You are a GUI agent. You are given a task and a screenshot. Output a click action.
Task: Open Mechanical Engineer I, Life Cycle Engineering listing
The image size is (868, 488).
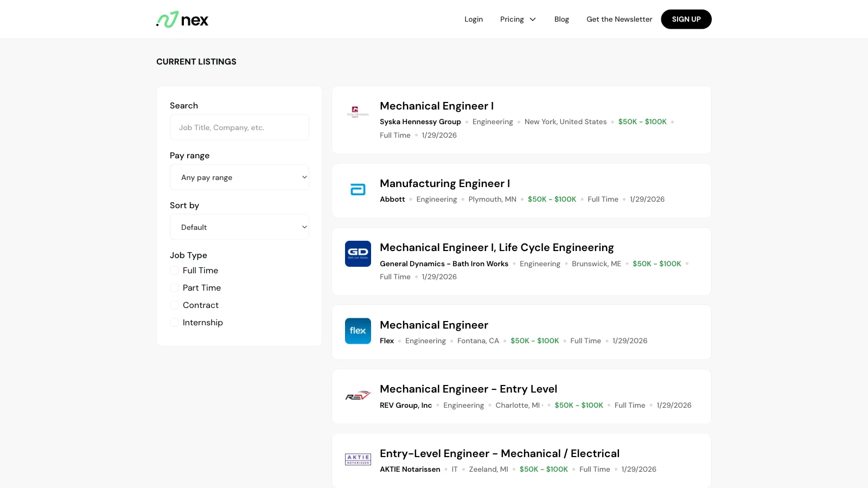[x=497, y=248]
